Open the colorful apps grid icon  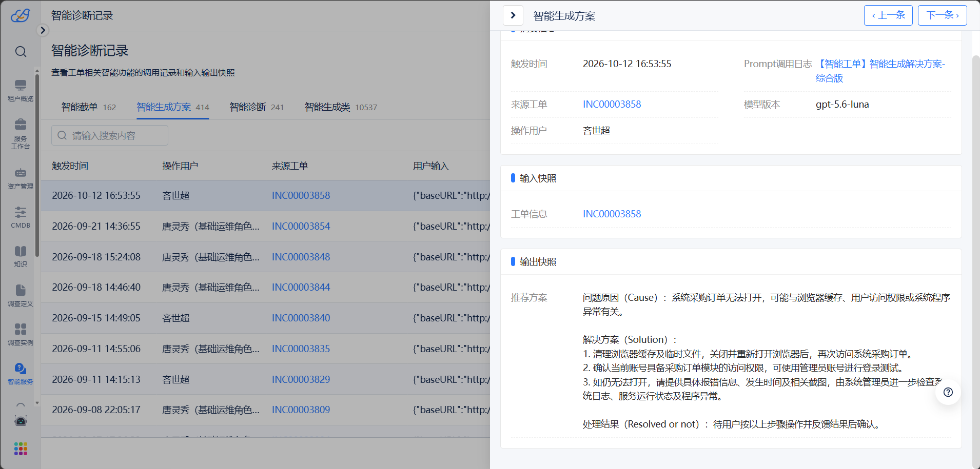click(x=21, y=449)
